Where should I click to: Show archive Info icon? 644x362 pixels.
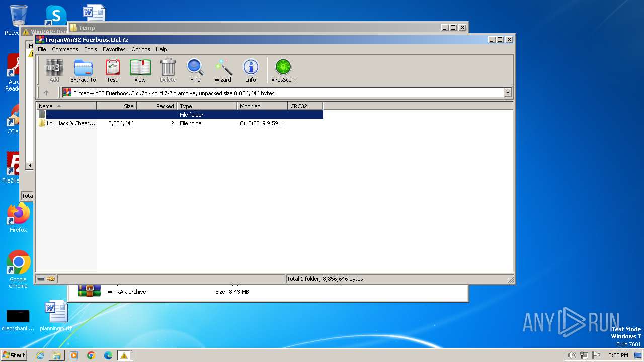point(251,70)
